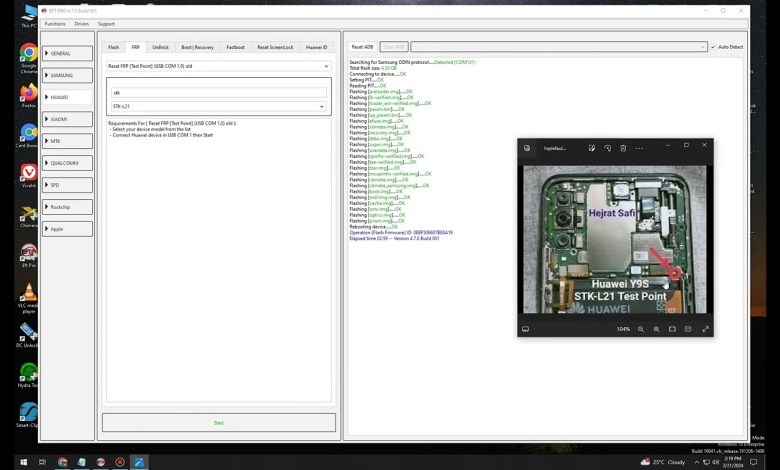Switch to the Boot | Recovery tab
This screenshot has height=470, width=780.
coord(197,47)
